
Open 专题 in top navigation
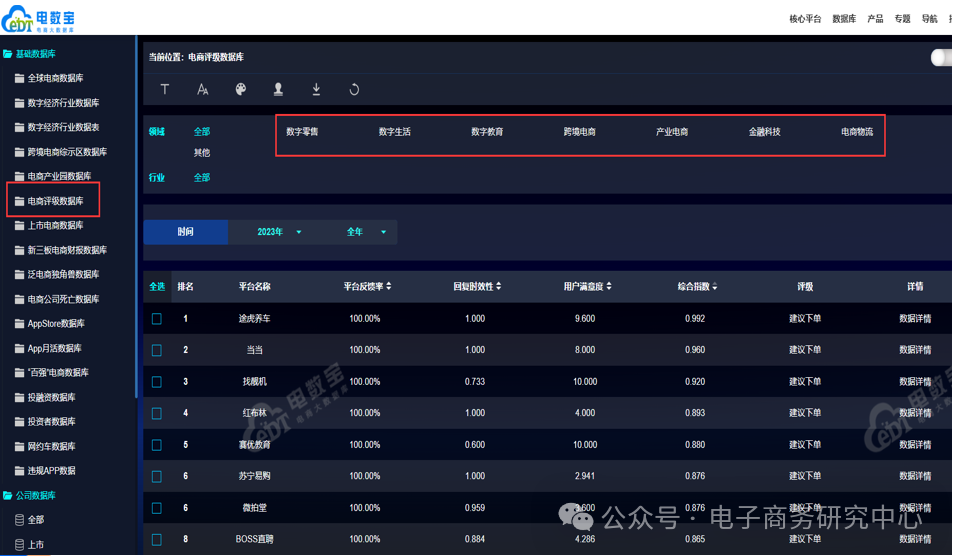902,19
